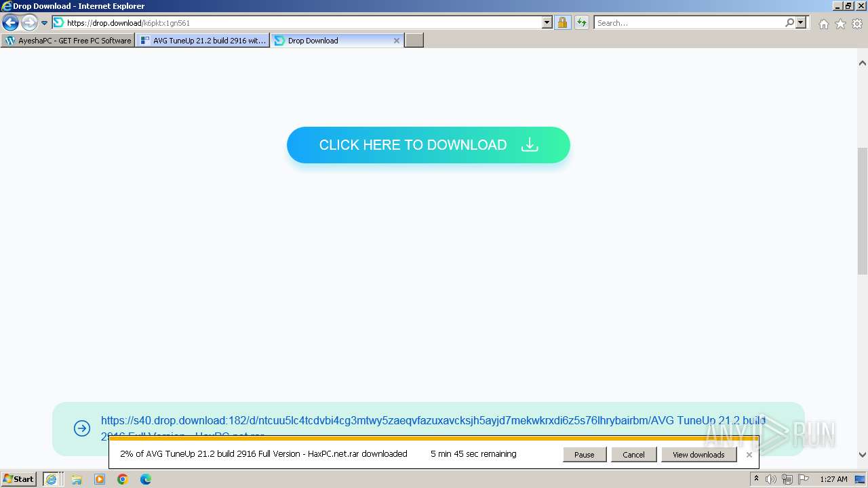This screenshot has width=868, height=488.
Task: Click the CLICK HERE TO DOWNLOAD button
Action: coord(429,145)
